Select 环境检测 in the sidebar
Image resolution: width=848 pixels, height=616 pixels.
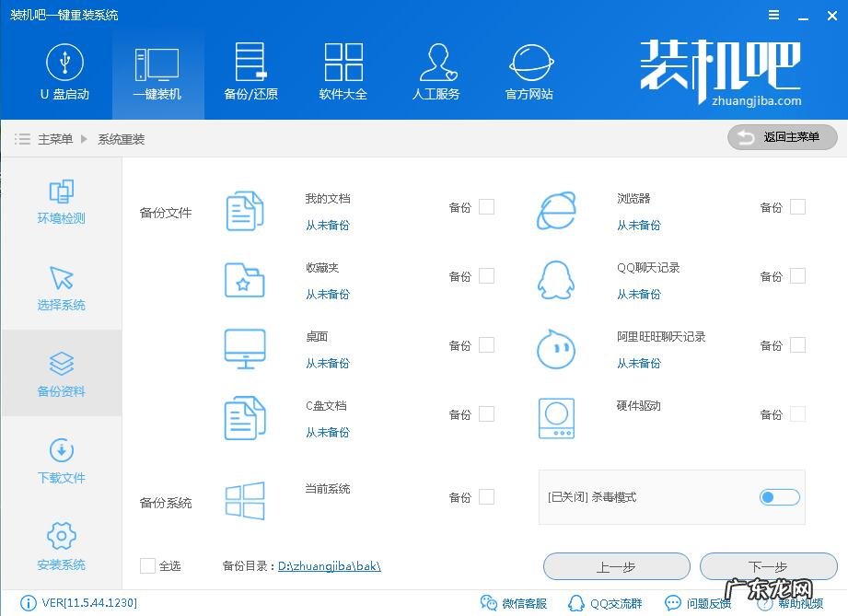click(x=61, y=202)
